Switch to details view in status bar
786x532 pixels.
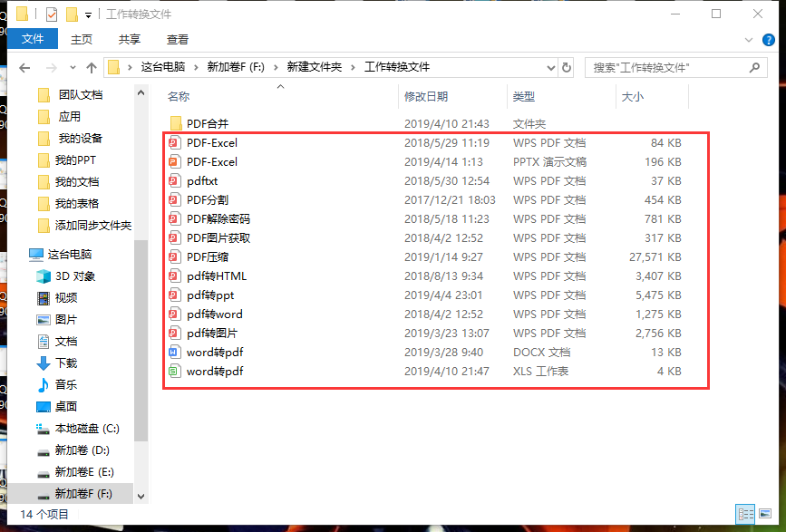click(744, 514)
